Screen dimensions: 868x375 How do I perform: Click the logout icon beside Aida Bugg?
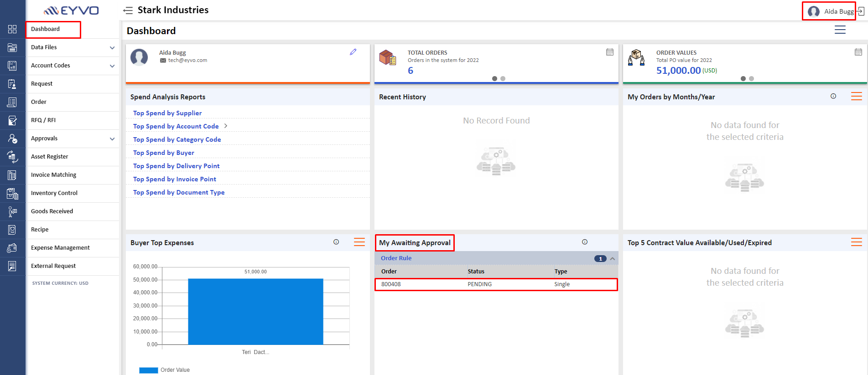click(x=860, y=11)
